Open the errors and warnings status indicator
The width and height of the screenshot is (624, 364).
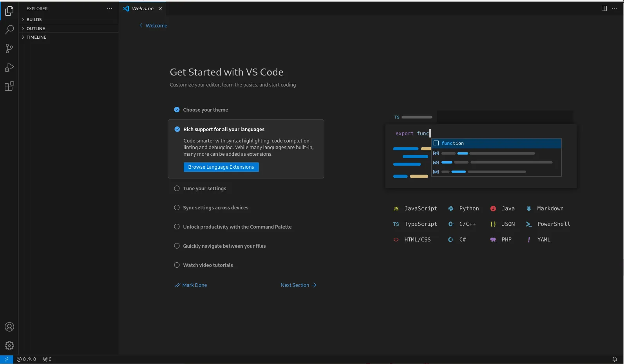(26, 359)
